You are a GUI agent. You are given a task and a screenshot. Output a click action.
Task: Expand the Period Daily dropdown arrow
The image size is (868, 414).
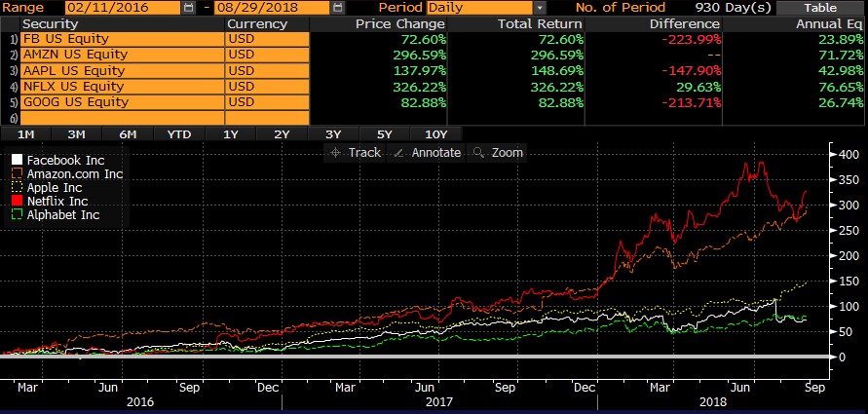point(541,8)
